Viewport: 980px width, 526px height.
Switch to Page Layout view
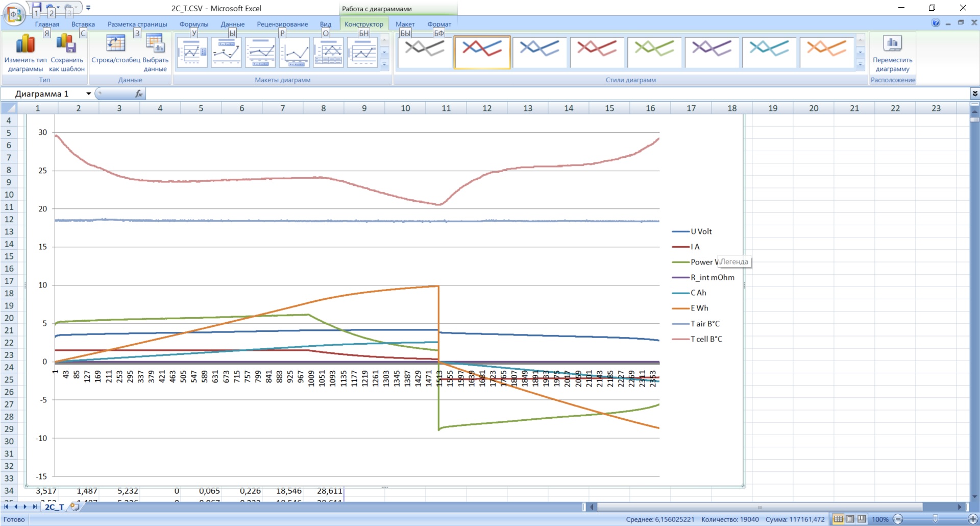tap(850, 519)
